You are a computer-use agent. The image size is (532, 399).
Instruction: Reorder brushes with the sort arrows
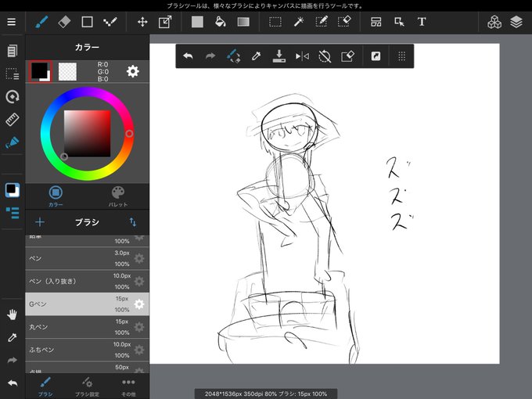coord(133,222)
